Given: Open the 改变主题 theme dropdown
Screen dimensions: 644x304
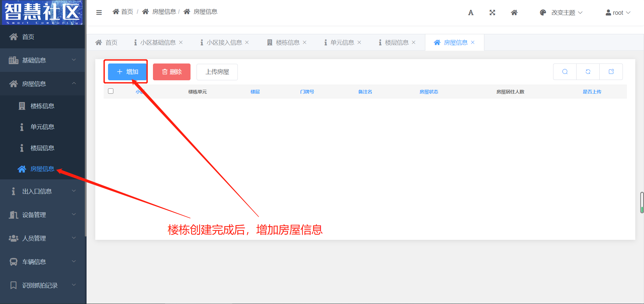Looking at the screenshot, I should click(x=561, y=13).
